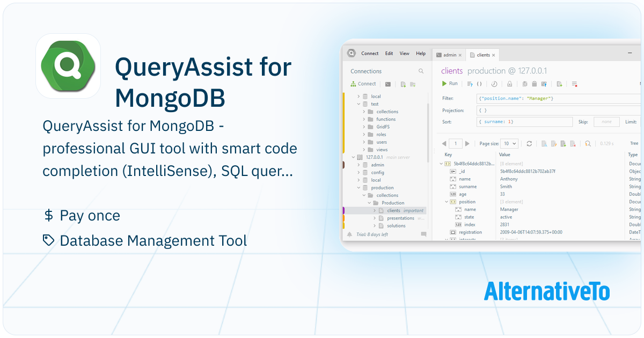The image size is (644, 338).
Task: Click the refresh results icon
Action: [x=529, y=143]
